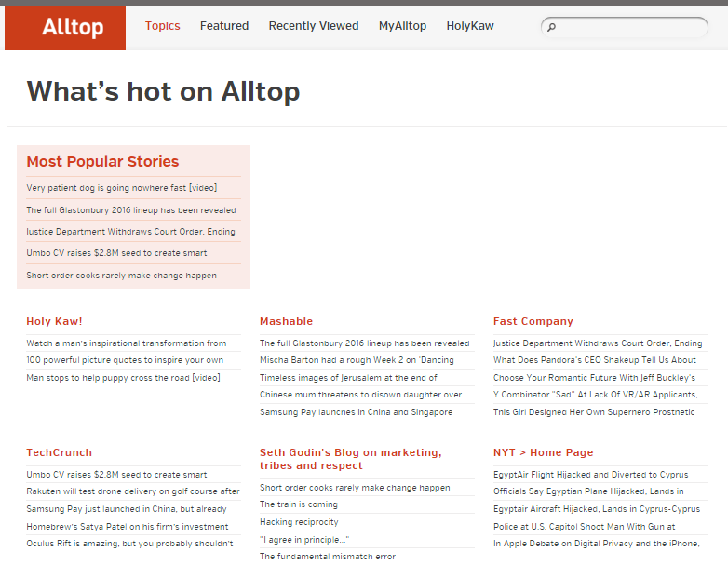Image resolution: width=728 pixels, height=565 pixels.
Task: Open 'The fundamental mismatch error' post
Action: tap(328, 557)
